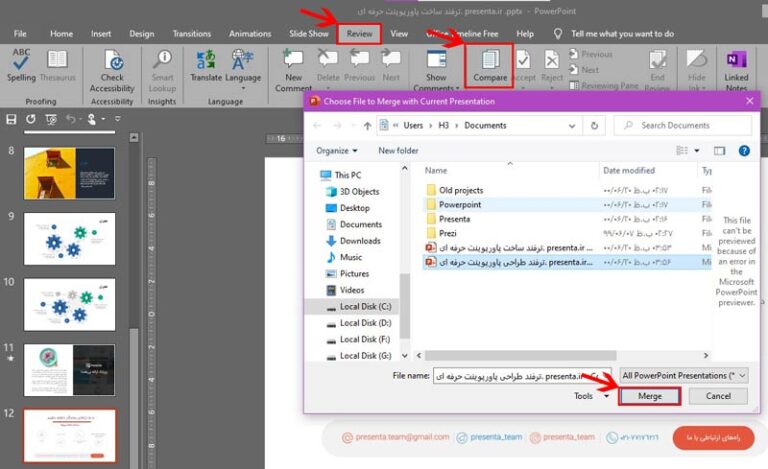Open the Prezi folder
768x469 pixels.
(448, 233)
